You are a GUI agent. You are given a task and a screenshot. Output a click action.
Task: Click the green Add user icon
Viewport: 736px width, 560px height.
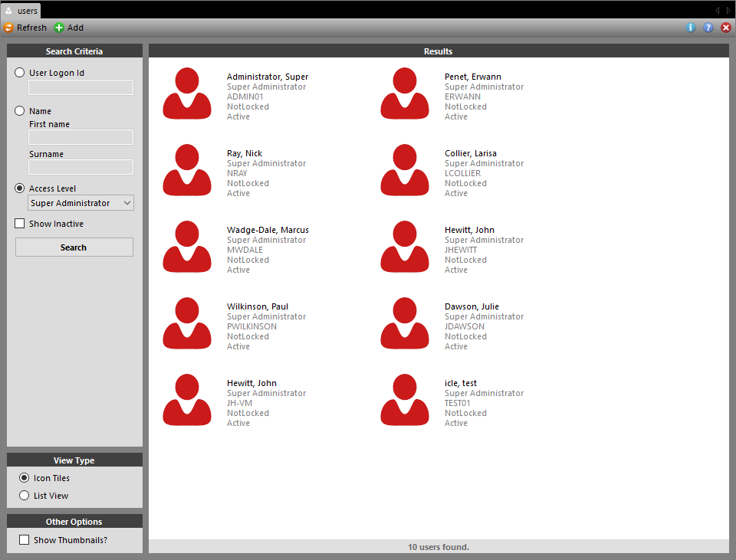pyautogui.click(x=59, y=28)
